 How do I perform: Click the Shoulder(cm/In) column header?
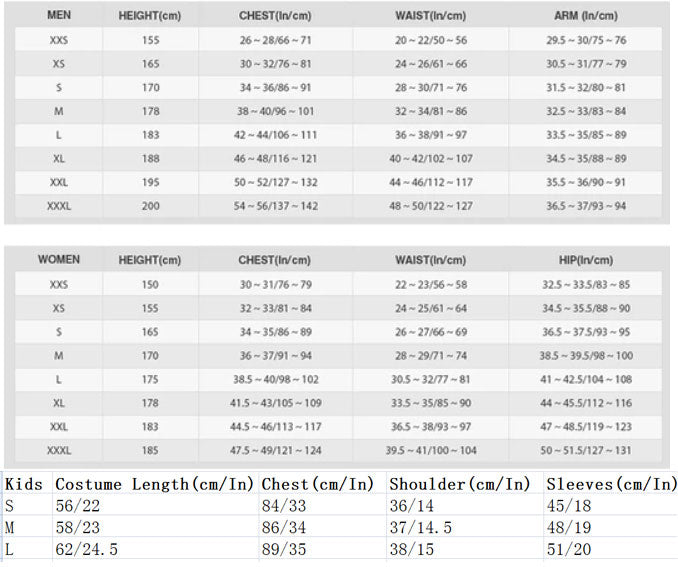click(x=460, y=484)
